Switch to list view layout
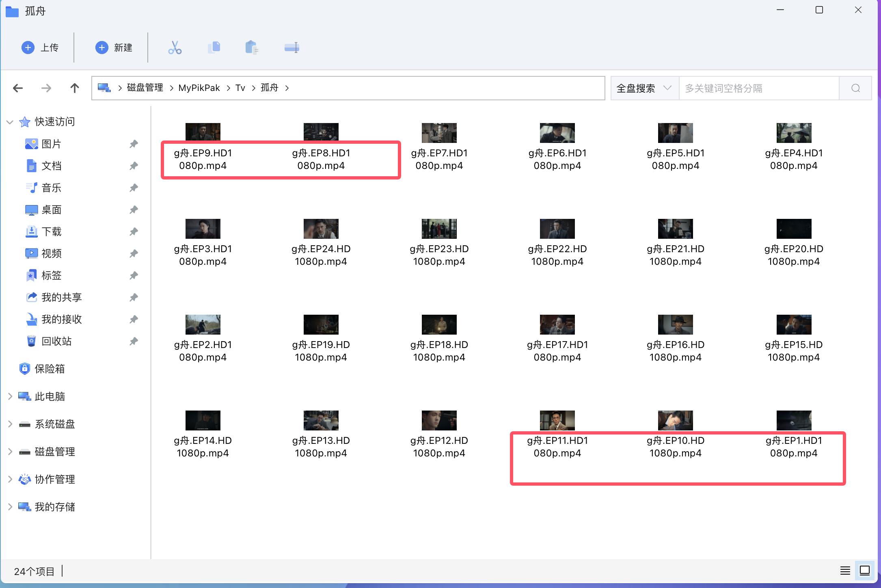The width and height of the screenshot is (881, 588). [845, 571]
